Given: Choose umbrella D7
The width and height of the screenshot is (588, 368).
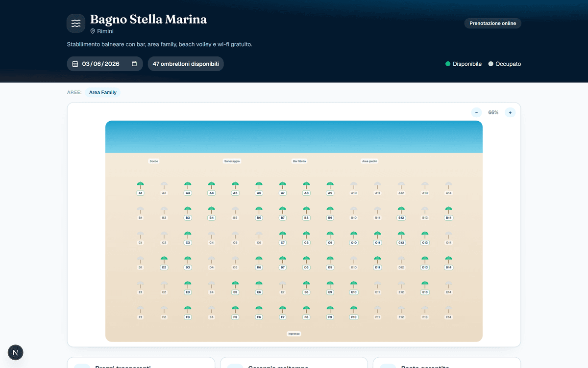Looking at the screenshot, I should [x=283, y=263].
